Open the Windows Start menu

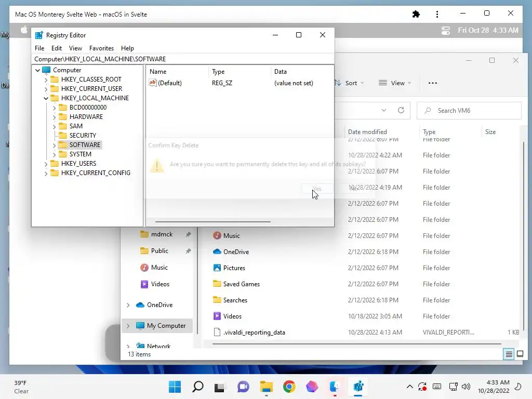point(175,387)
